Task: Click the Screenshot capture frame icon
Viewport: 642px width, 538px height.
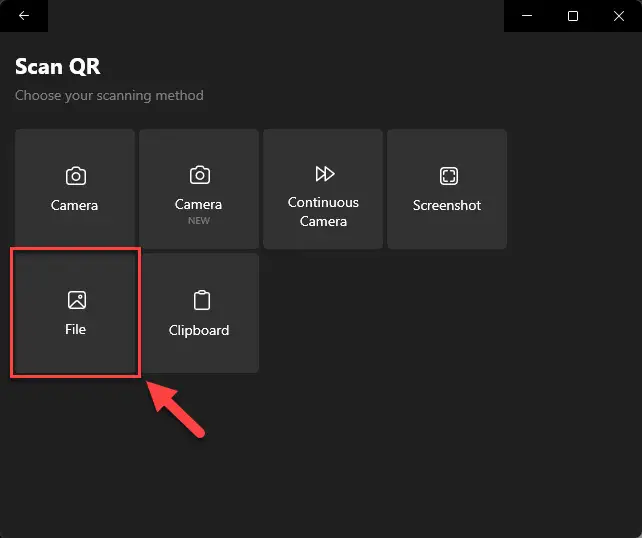Action: (449, 176)
